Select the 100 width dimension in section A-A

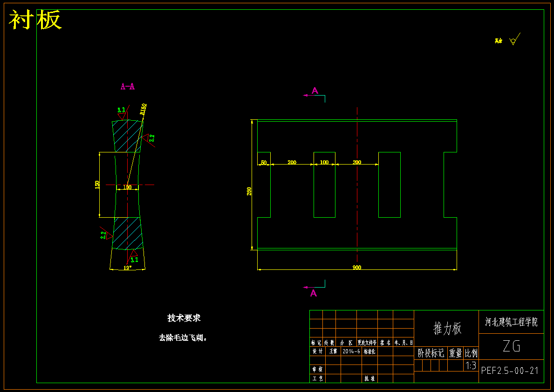pyautogui.click(x=128, y=187)
